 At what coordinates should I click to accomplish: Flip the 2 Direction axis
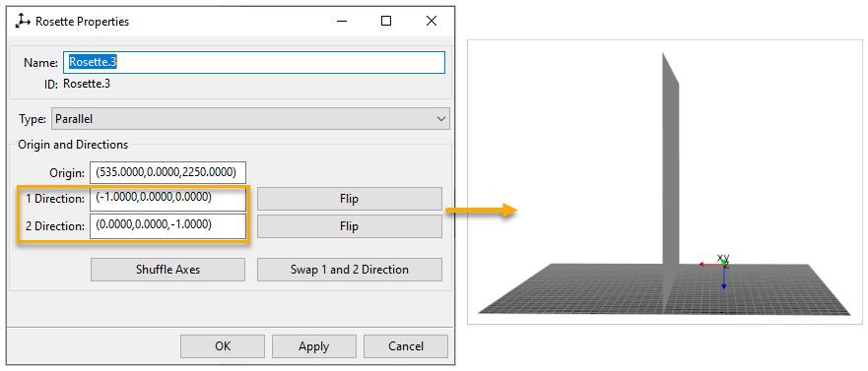click(x=350, y=226)
